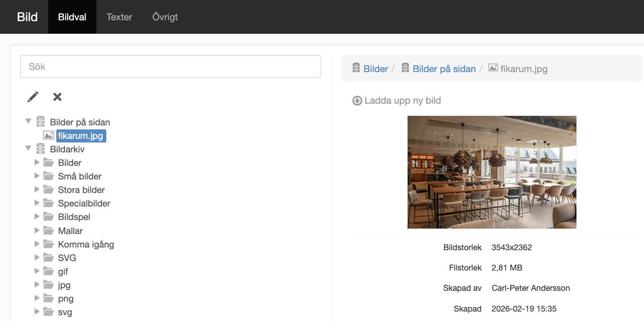Expand the Små bilder folder arrow
The width and height of the screenshot is (644, 321).
pyautogui.click(x=37, y=176)
